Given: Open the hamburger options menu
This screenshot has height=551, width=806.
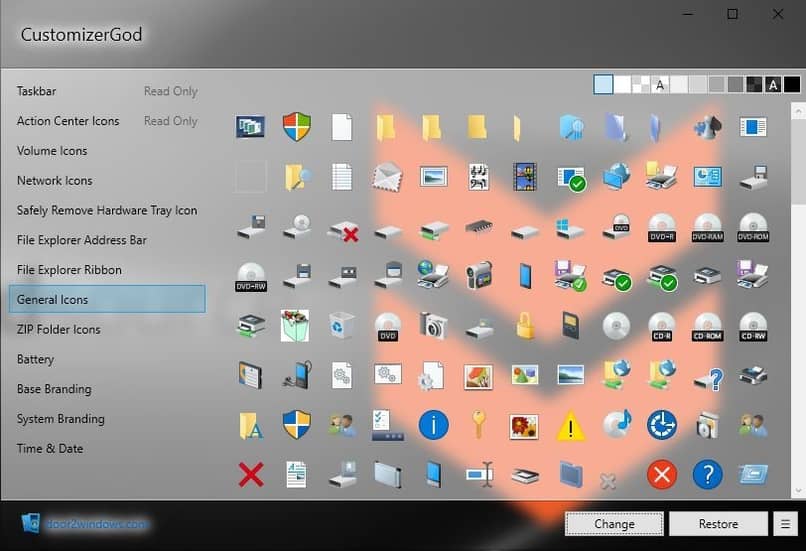Looking at the screenshot, I should click(x=786, y=524).
